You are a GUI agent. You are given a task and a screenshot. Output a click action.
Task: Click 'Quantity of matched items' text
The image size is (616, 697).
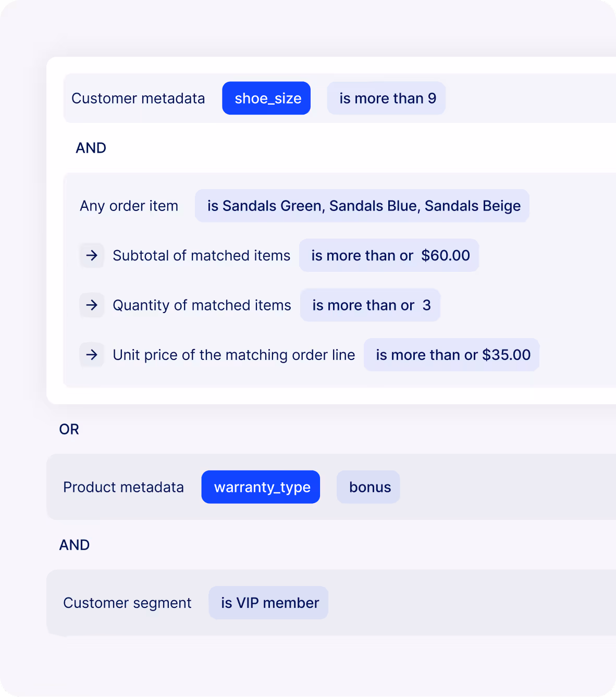coord(202,305)
